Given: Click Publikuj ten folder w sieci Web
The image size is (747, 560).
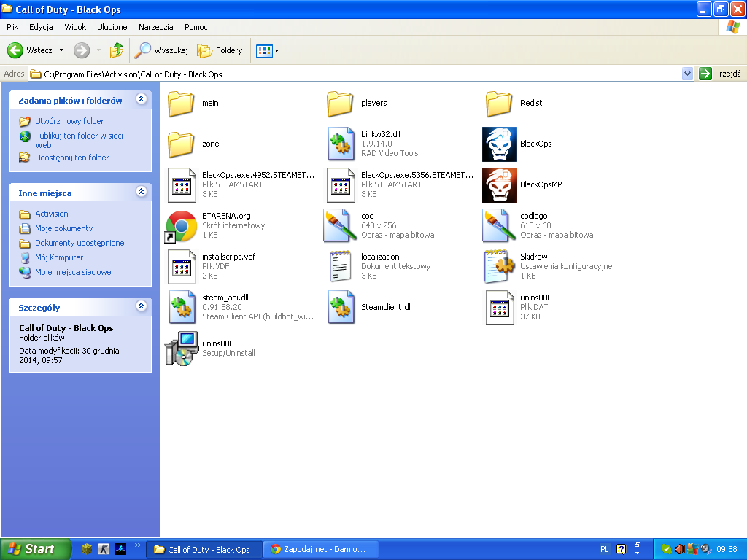Looking at the screenshot, I should [x=79, y=141].
